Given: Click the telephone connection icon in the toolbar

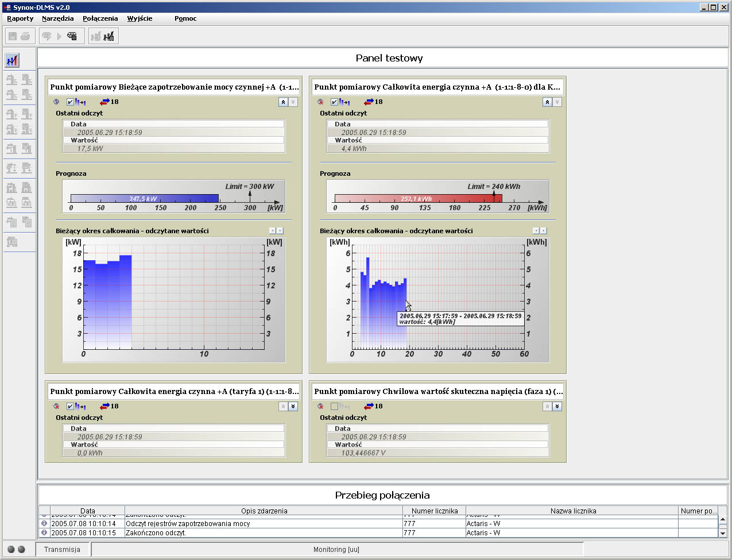Looking at the screenshot, I should (x=72, y=36).
